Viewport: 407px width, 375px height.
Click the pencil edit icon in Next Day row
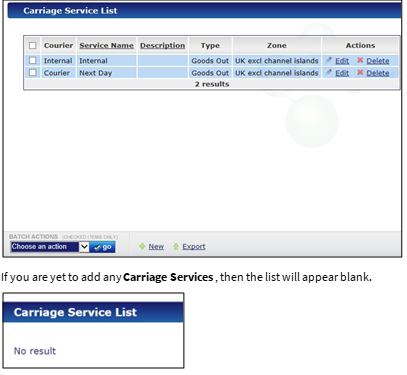[x=329, y=72]
